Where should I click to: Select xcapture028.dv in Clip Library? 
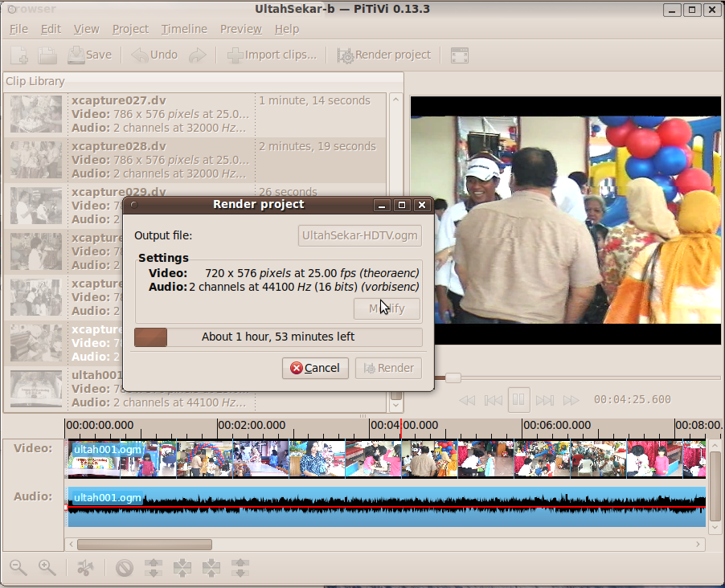[x=195, y=160]
